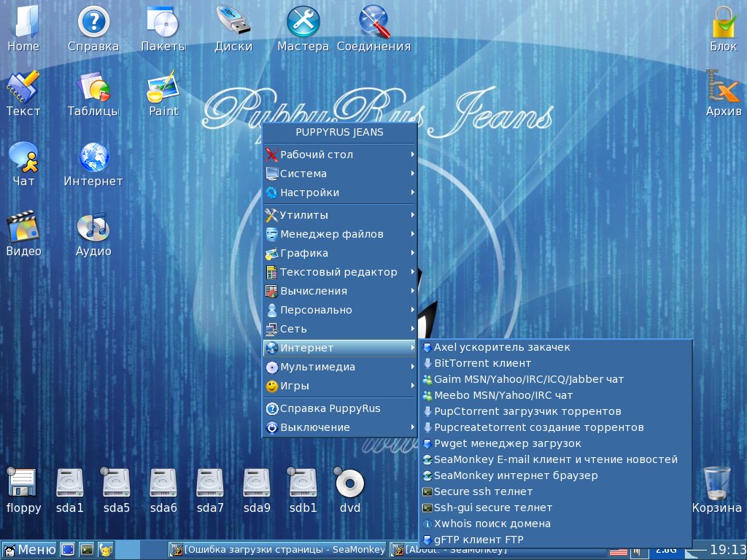
Task: Launch BitTorrent клиент
Action: [555, 363]
